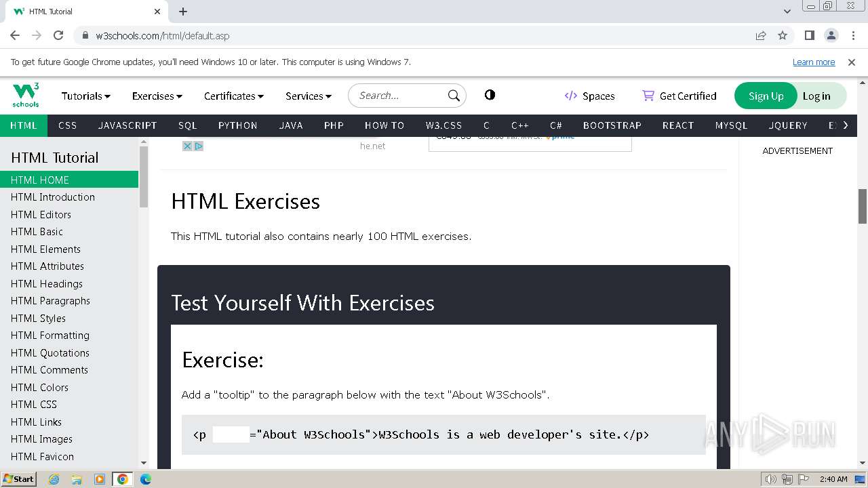
Task: Select HTML HOME in sidebar
Action: 69,180
